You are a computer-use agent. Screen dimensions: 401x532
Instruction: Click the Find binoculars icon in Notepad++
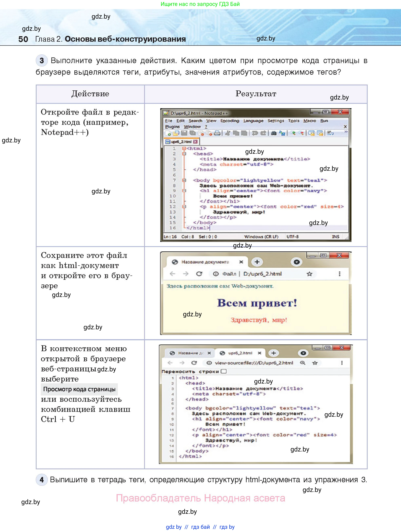click(x=273, y=133)
